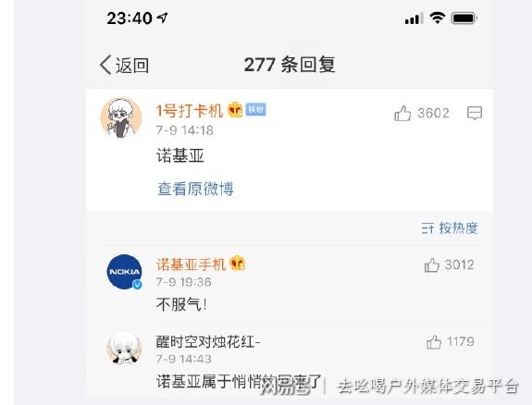Image resolution: width=532 pixels, height=405 pixels.
Task: Open Nokia avatar profile
Action: [x=125, y=272]
